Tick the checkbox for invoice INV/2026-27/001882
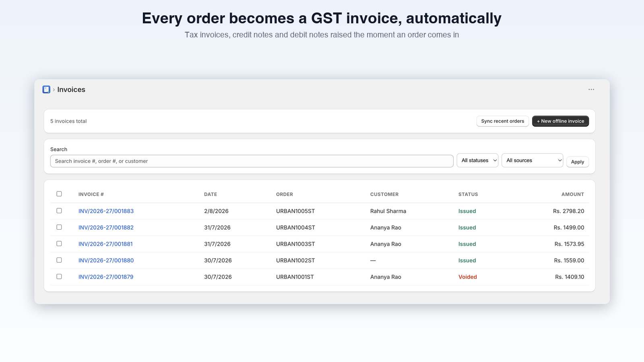This screenshot has height=362, width=644. click(x=59, y=227)
